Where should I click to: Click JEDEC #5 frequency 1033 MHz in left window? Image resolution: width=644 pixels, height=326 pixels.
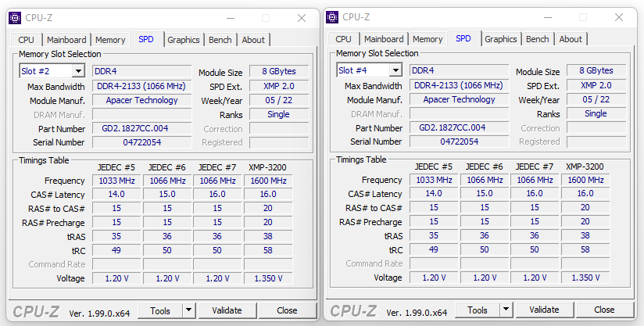tap(116, 181)
